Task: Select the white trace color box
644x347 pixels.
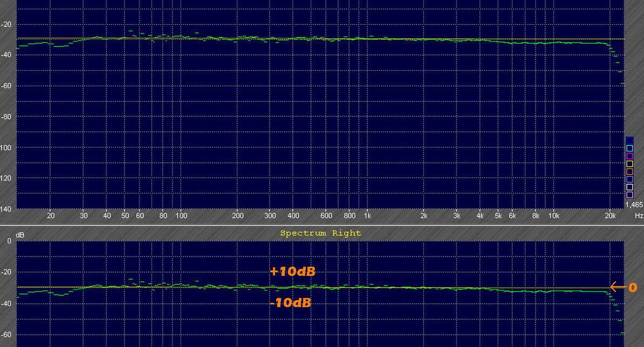Action: pos(629,187)
